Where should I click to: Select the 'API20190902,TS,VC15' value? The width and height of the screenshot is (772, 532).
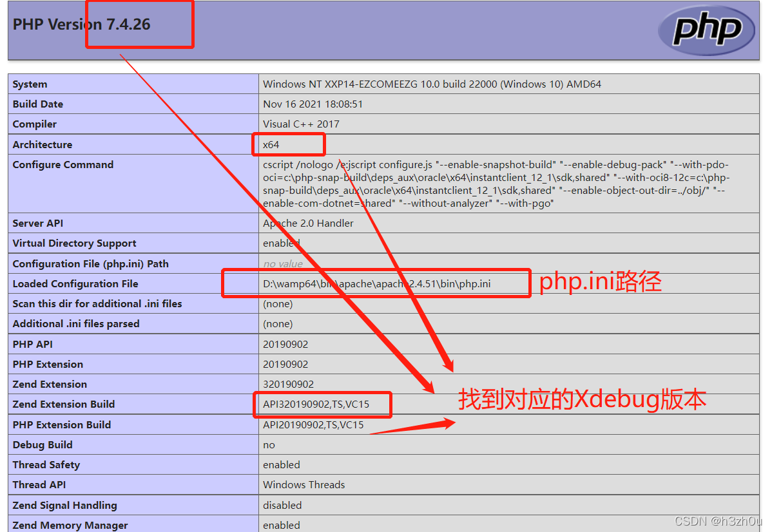click(x=313, y=424)
